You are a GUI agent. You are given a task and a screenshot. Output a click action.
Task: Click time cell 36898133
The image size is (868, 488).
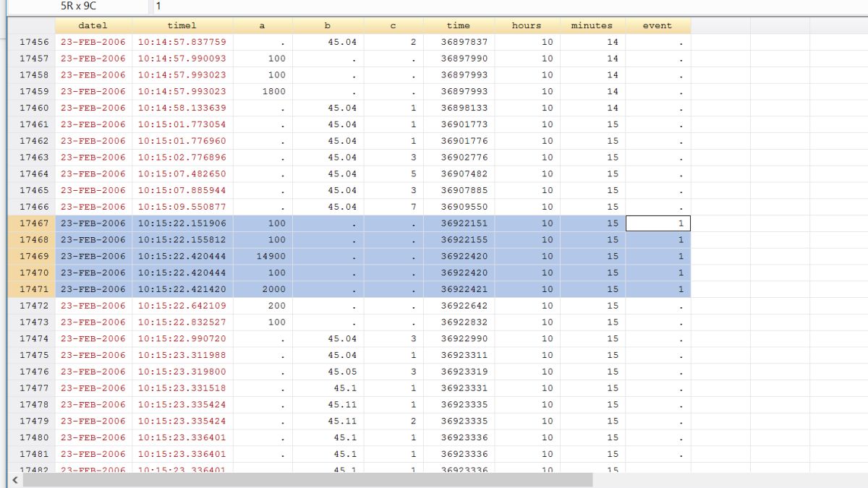(x=458, y=108)
